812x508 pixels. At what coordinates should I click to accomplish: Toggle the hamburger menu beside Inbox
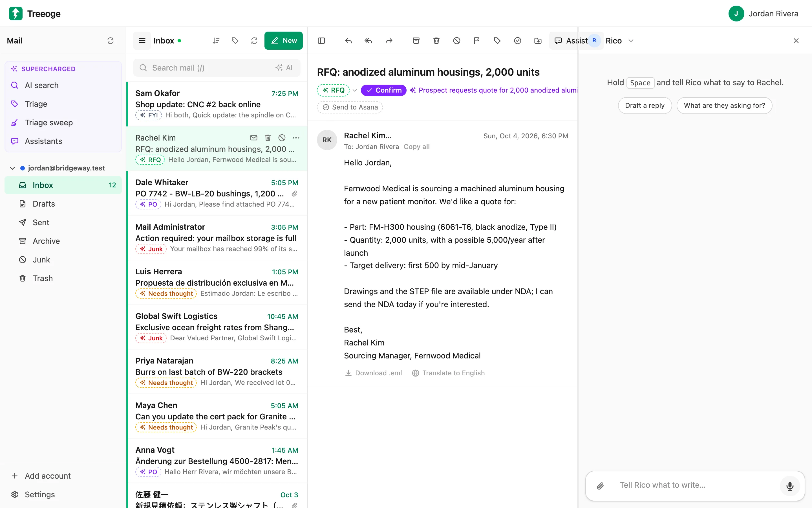(x=142, y=41)
